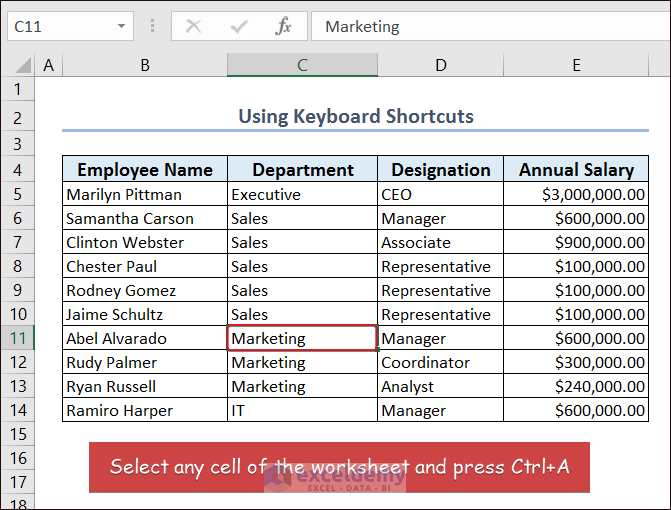
Task: Click the $3,000,000.00 salary cell
Action: pyautogui.click(x=576, y=194)
